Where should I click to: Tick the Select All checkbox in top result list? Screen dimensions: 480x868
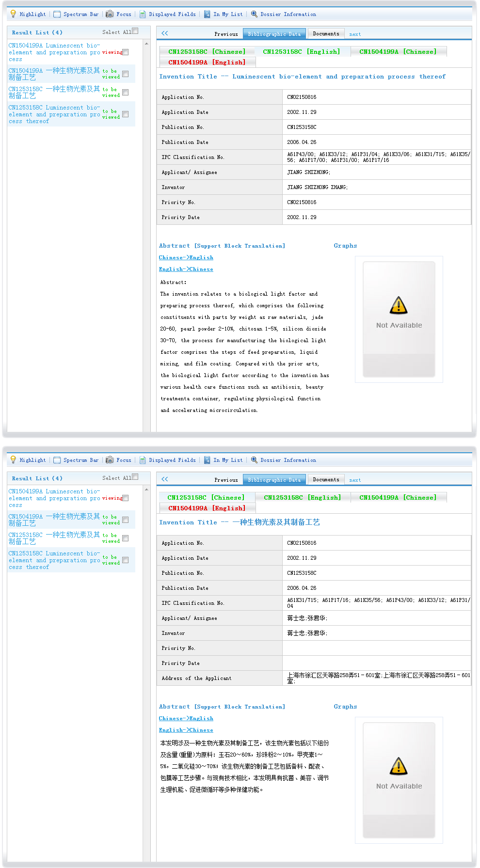coord(135,31)
